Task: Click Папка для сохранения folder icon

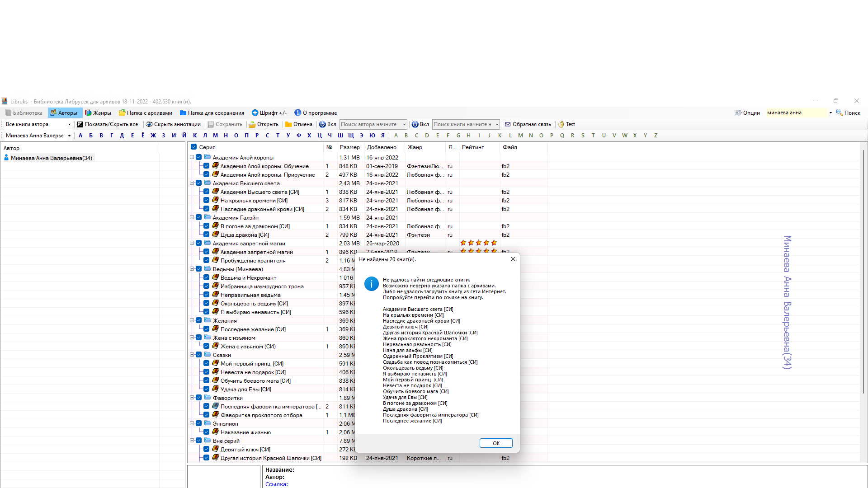Action: tap(183, 113)
